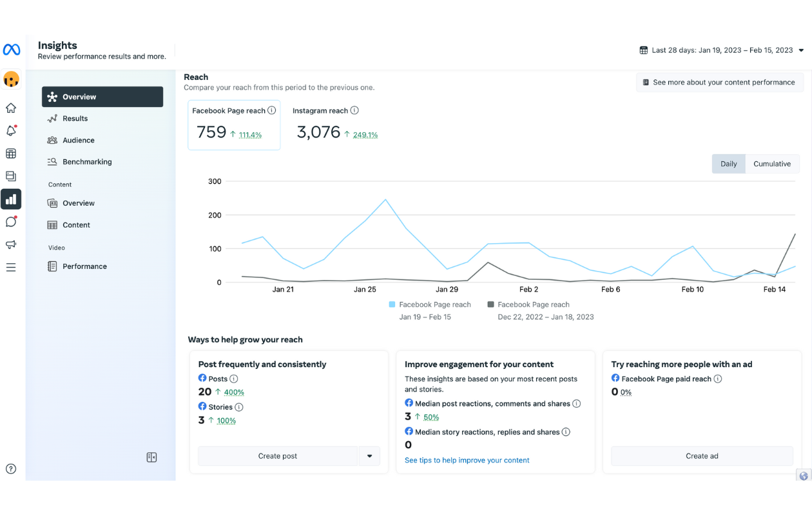Image resolution: width=812 pixels, height=516 pixels.
Task: Open the Content library icon in left rail
Action: click(x=11, y=176)
